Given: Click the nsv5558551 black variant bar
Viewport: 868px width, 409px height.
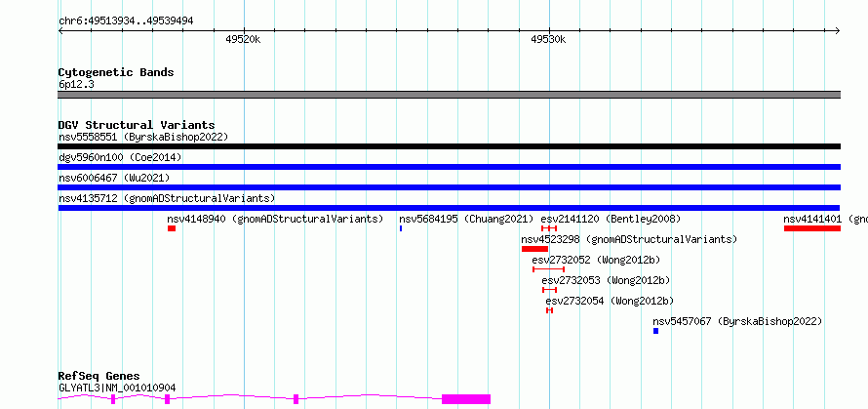Looking at the screenshot, I should (449, 146).
